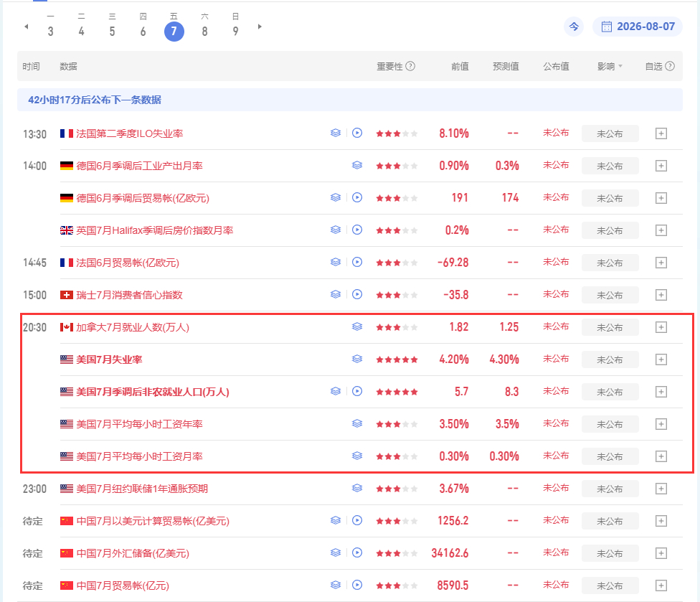Screen dimensions: 700x602
Task: Jump to today with 今 icon
Action: click(574, 27)
